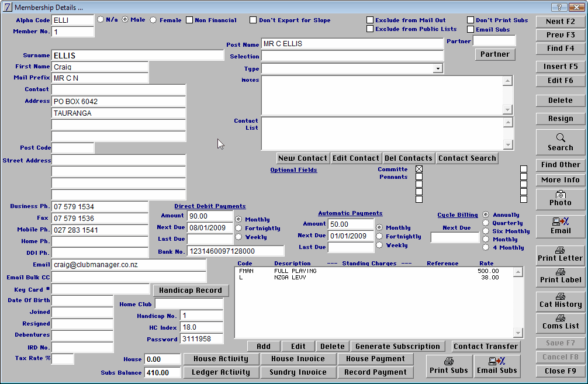Click the Handicap Record button

[x=191, y=290]
